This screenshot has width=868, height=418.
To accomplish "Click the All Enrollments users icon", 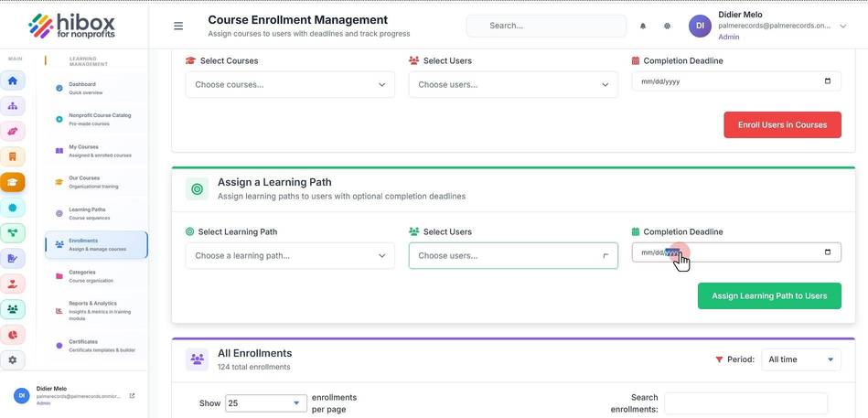I will 197,359.
